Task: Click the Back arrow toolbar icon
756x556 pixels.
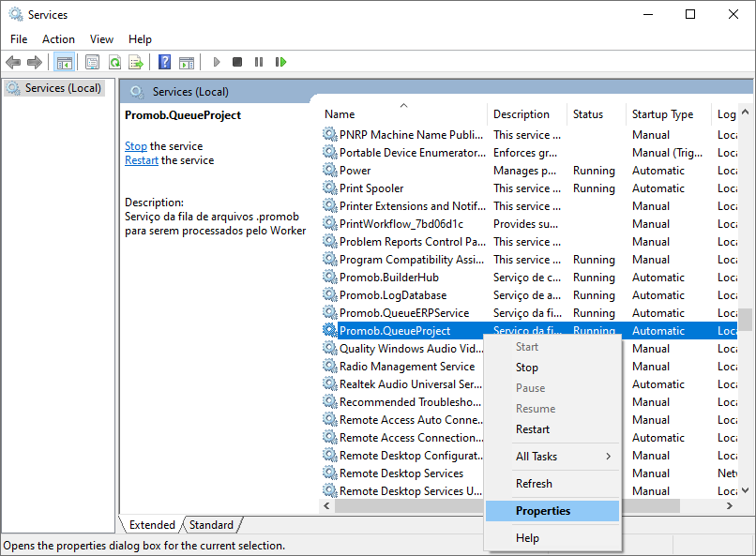Action: tap(13, 62)
